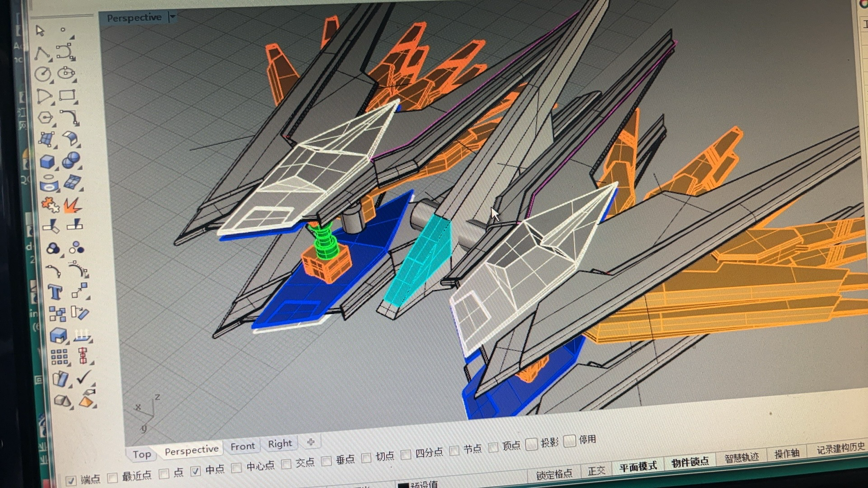Click the Rectangular Array tool icon
The image size is (868, 488).
click(x=59, y=357)
